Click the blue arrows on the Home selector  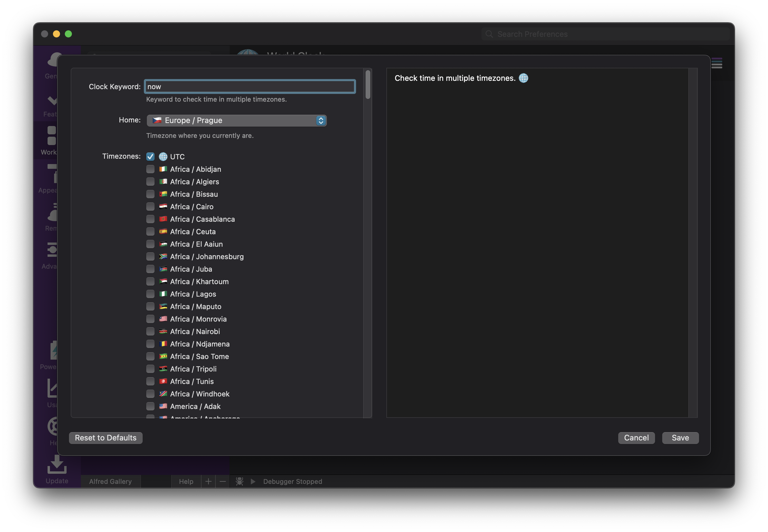coord(321,120)
